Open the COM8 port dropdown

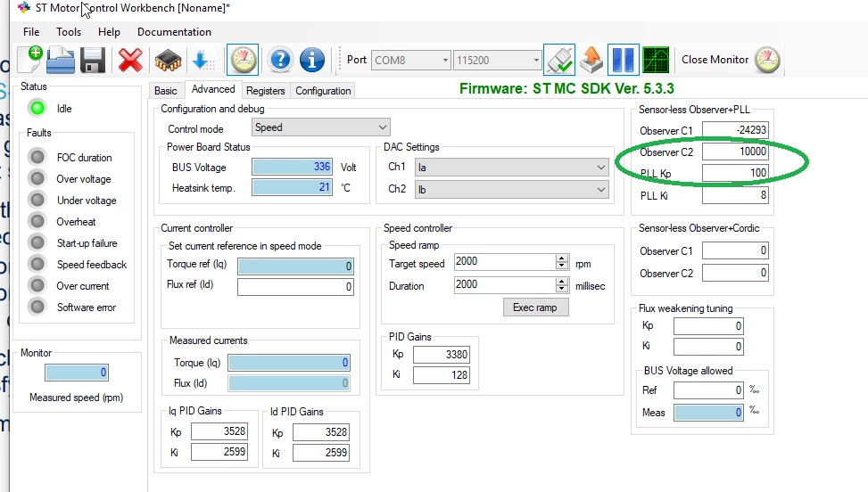(x=410, y=60)
